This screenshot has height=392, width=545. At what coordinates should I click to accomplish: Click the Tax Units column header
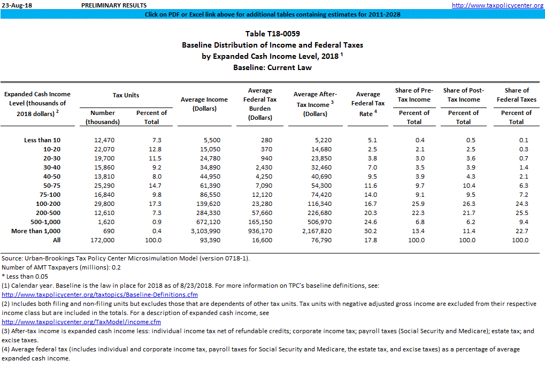pos(126,95)
